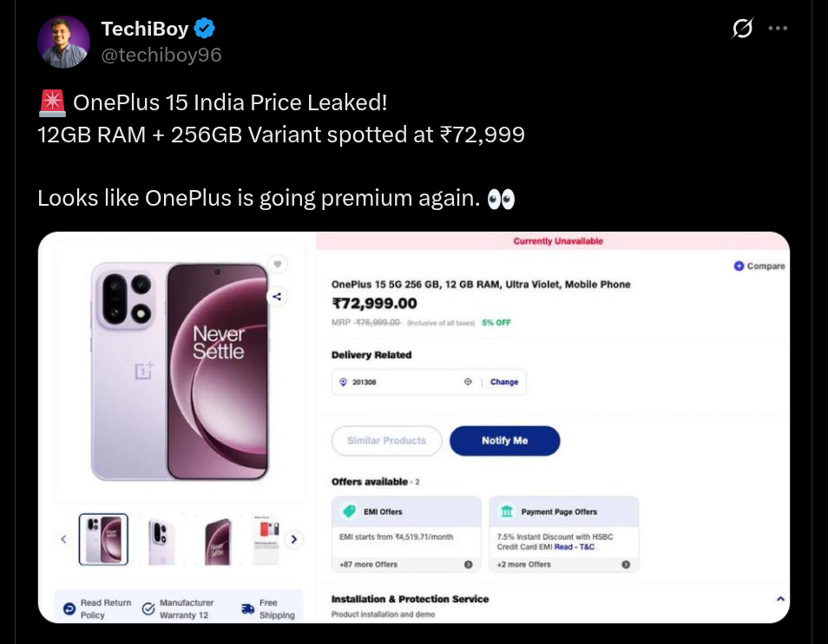Viewport: 828px width, 644px height.
Task: Click the share icon beside the phone image
Action: point(277,297)
